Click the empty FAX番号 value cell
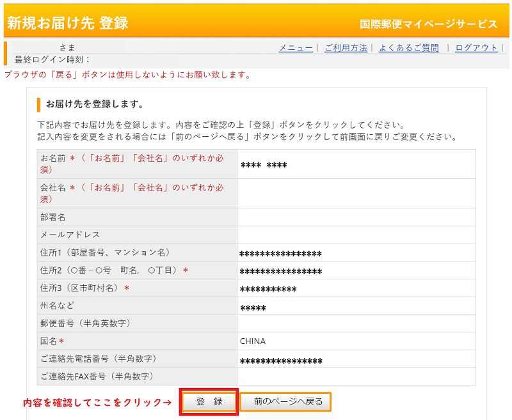Image resolution: width=512 pixels, height=420 pixels. [356, 377]
